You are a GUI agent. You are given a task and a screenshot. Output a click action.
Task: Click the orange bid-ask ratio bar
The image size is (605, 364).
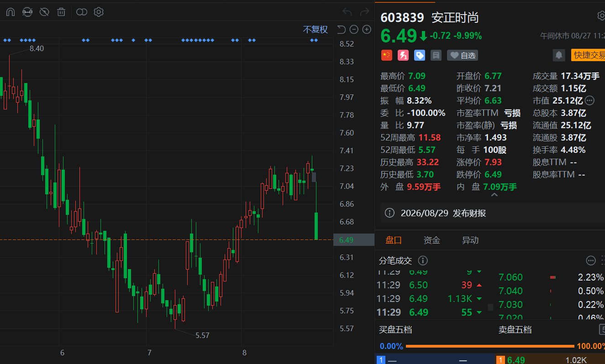click(x=490, y=346)
